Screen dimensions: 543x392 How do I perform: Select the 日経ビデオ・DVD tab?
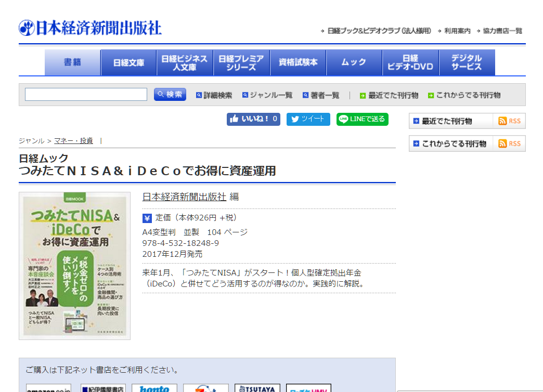tap(410, 62)
